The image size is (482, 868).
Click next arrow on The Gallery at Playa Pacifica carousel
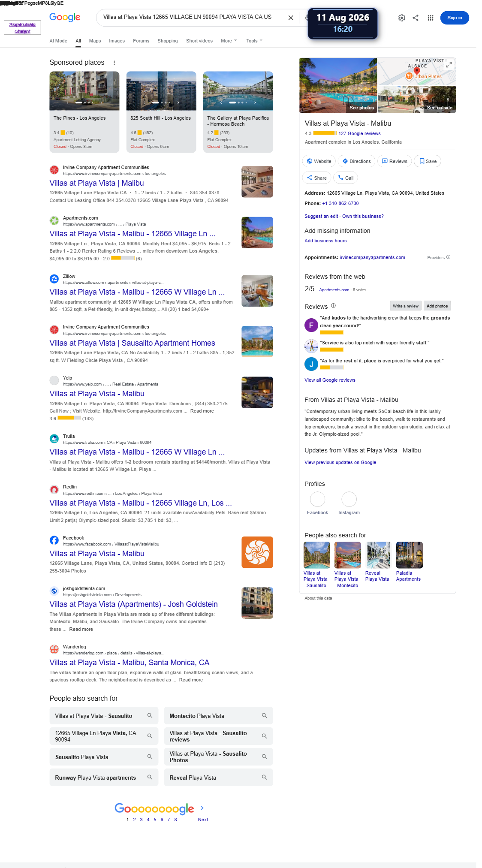pos(255,103)
